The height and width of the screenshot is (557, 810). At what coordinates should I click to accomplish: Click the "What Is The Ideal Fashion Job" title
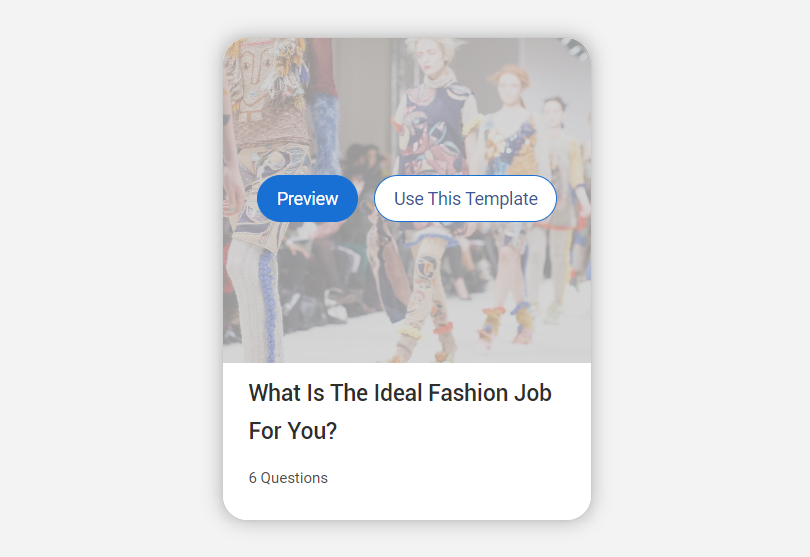pyautogui.click(x=399, y=393)
